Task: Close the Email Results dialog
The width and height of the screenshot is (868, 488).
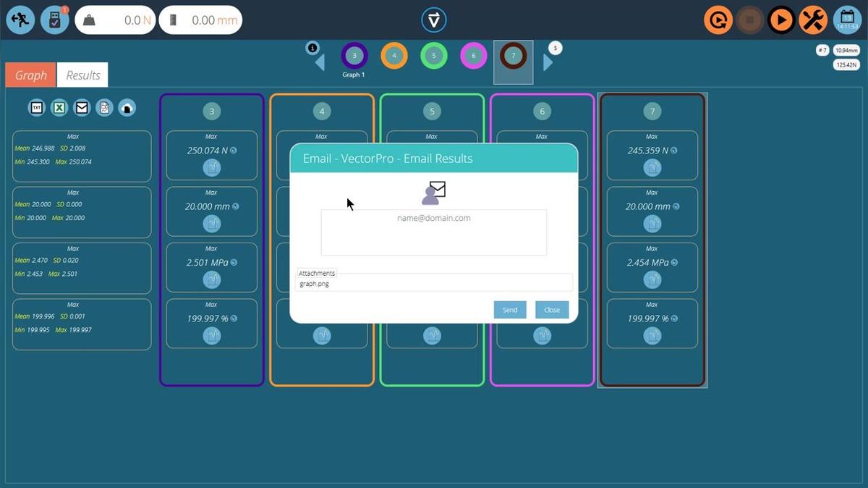Action: [552, 310]
